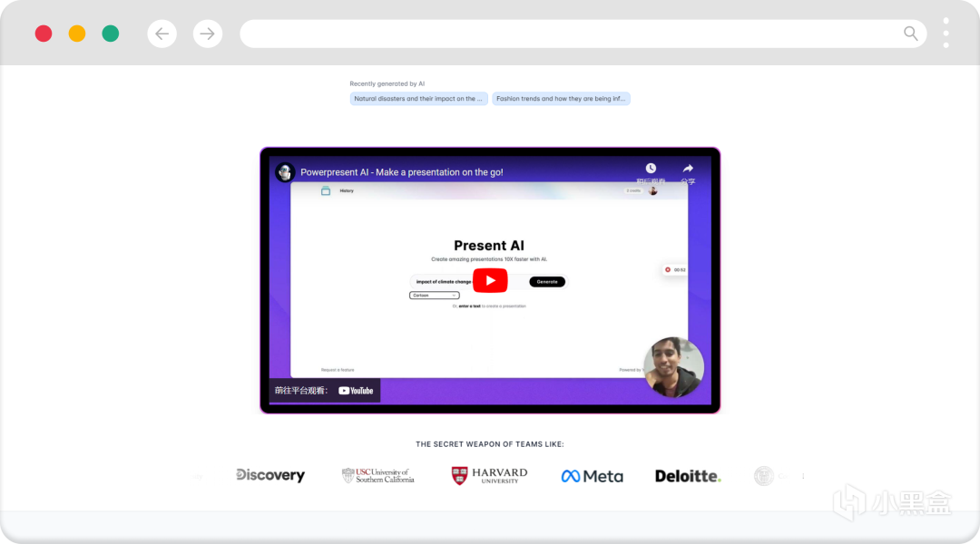Click the 'Present AI' heading in the video
The height and width of the screenshot is (544, 980).
(x=489, y=246)
